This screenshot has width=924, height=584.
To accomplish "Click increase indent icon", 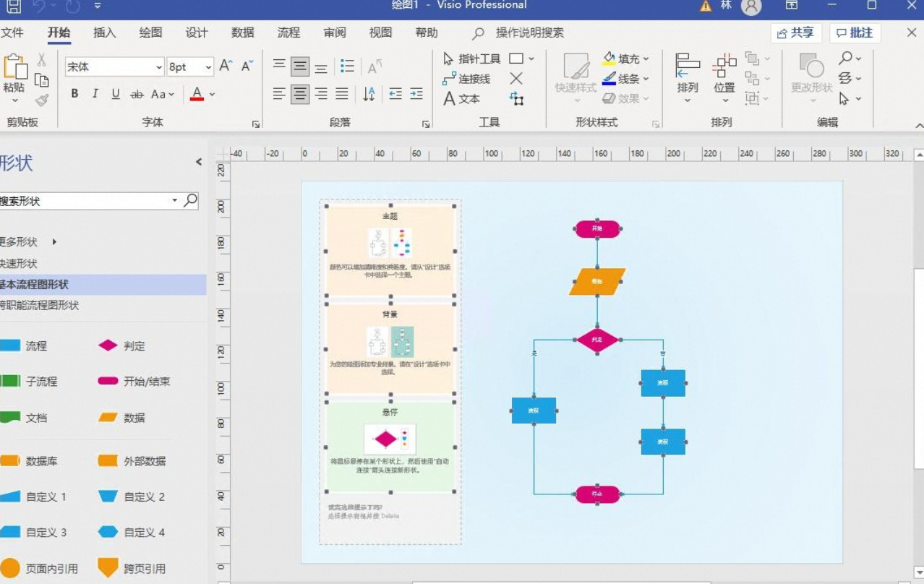I will coord(416,94).
